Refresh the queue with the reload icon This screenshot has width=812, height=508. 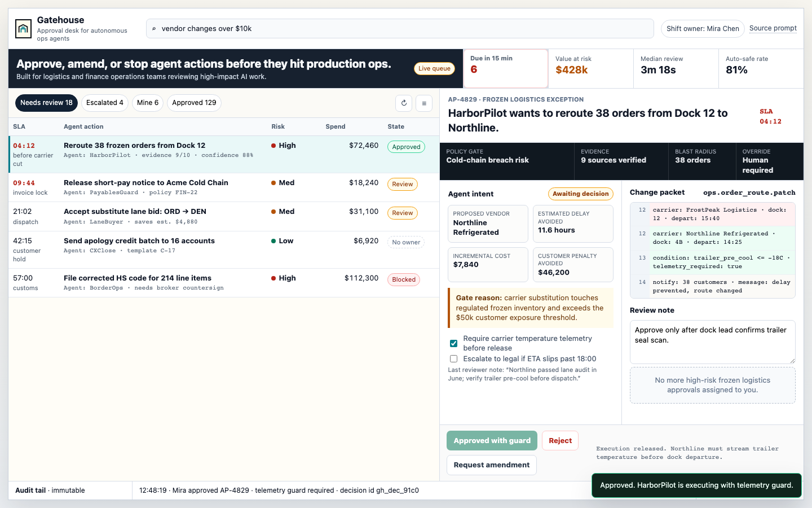(x=404, y=103)
